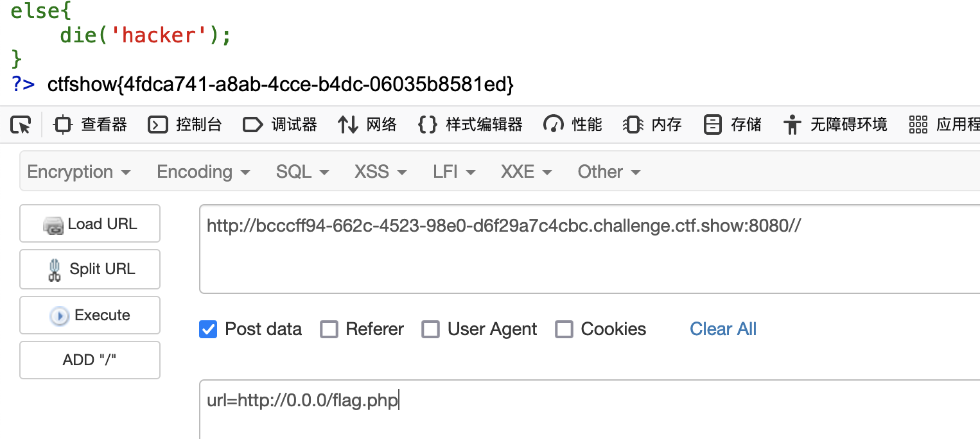
Task: Open the Accessibility (无障碍环境) panel
Action: click(835, 125)
